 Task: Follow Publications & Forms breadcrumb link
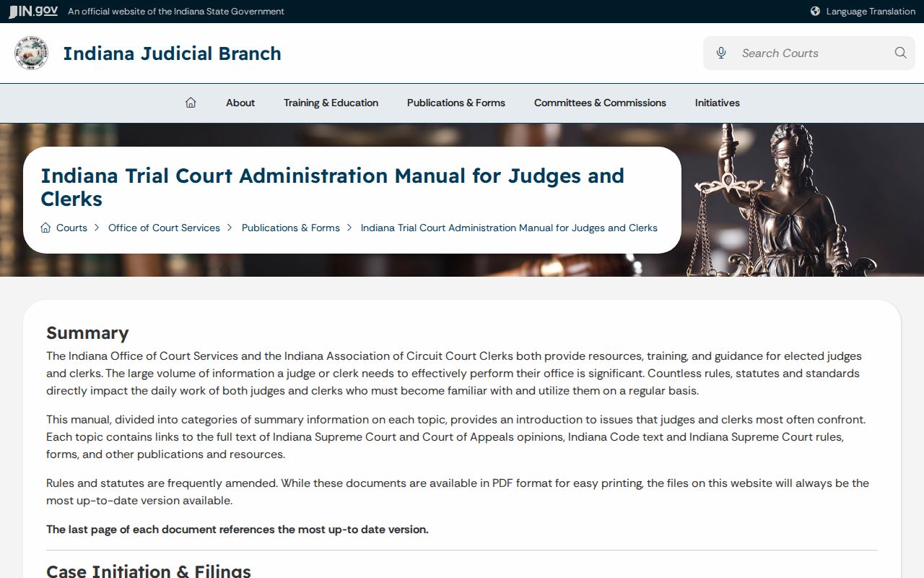(x=291, y=228)
